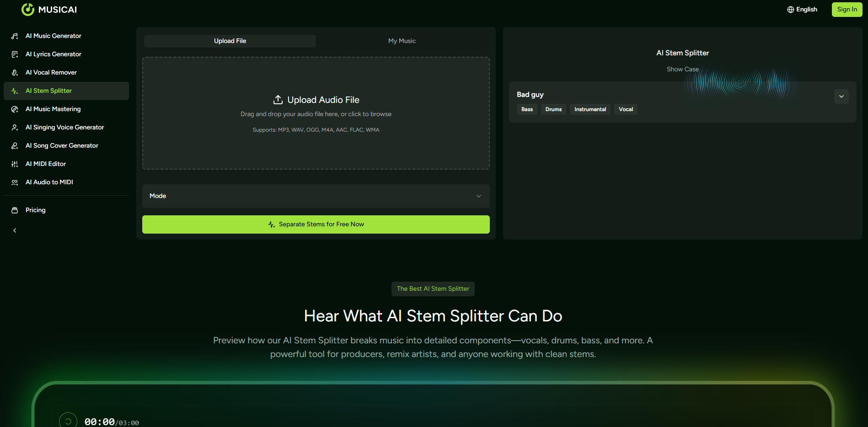868x427 pixels.
Task: Toggle the Bass stem tag
Action: click(527, 109)
